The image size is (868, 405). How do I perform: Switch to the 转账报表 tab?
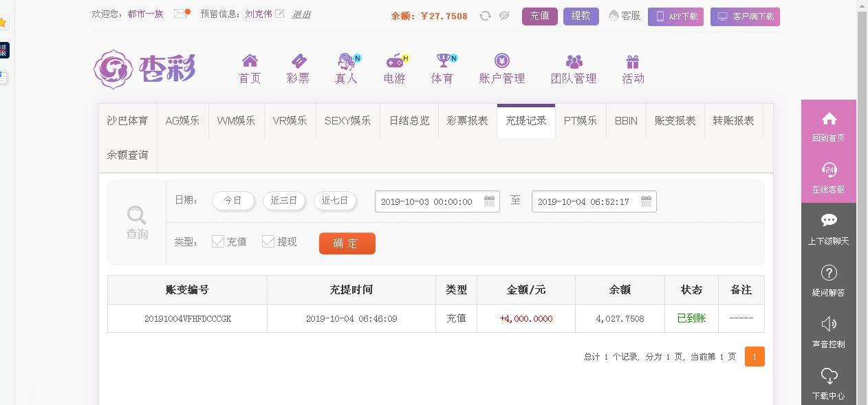(733, 120)
